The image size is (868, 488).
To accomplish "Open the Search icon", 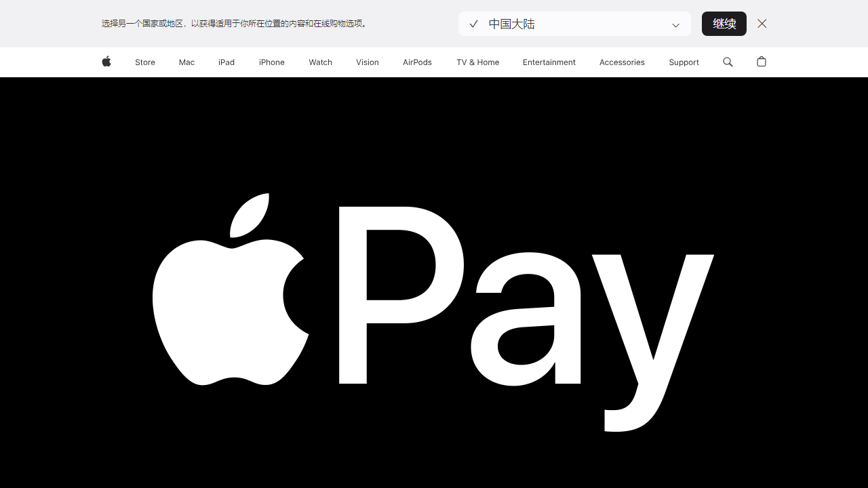I will click(x=728, y=62).
